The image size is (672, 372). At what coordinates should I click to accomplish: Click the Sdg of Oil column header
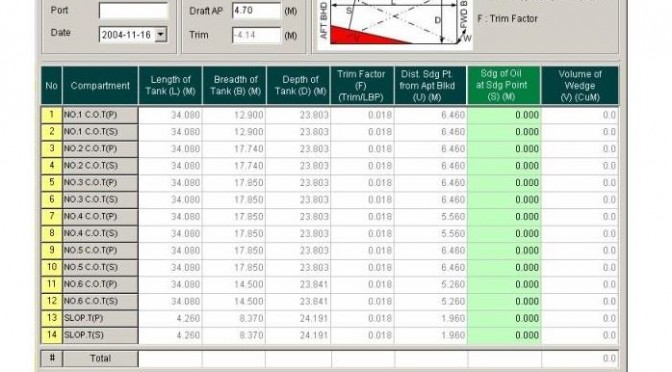504,85
